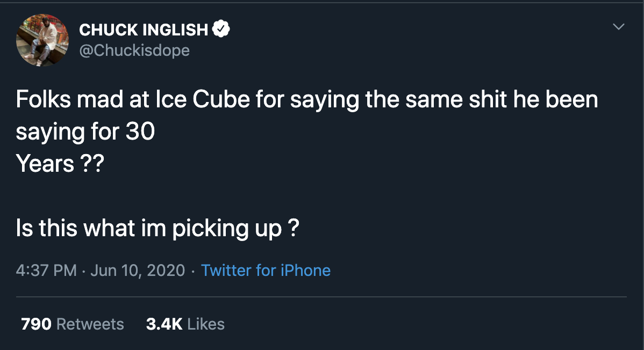The height and width of the screenshot is (350, 644).
Task: Click the verified badge checkmark
Action: [x=221, y=30]
